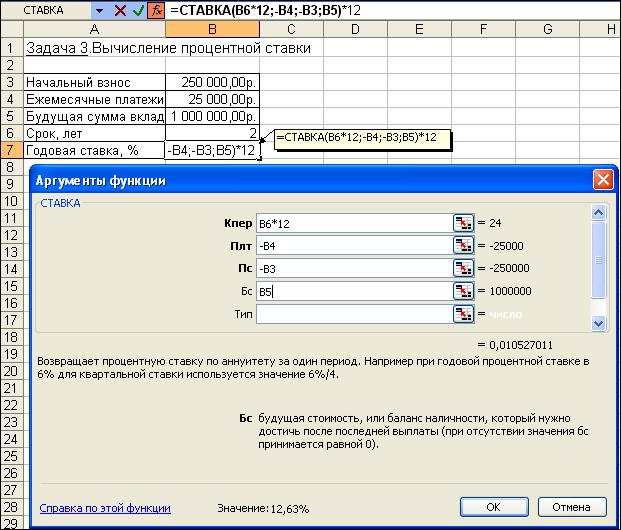The height and width of the screenshot is (530, 621).
Task: Click range selector icon for Тип field
Action: click(463, 314)
